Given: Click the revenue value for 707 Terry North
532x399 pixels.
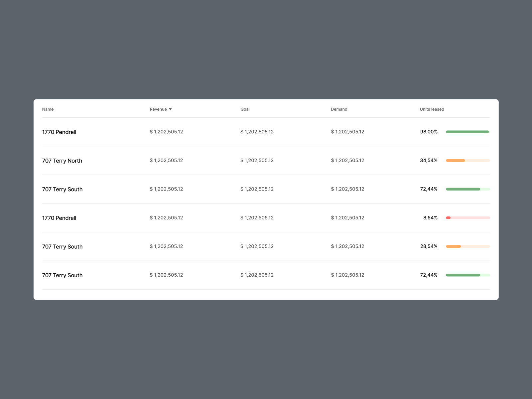Looking at the screenshot, I should click(x=166, y=160).
